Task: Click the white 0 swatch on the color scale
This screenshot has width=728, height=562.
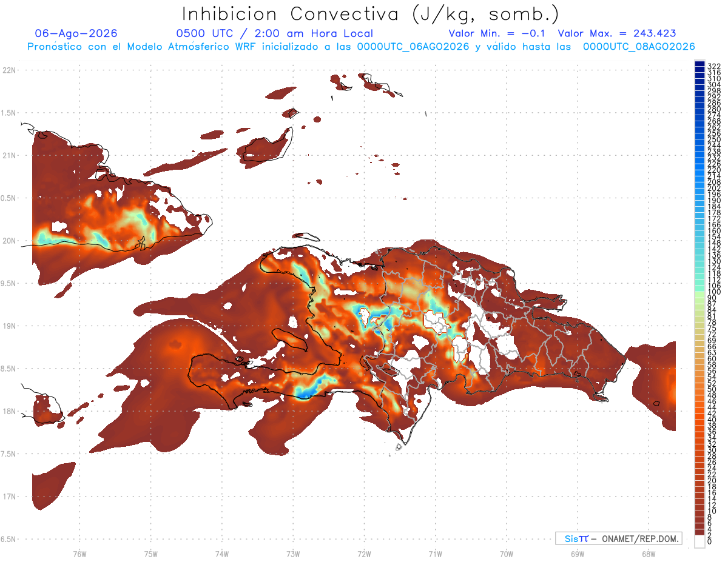Action: pyautogui.click(x=699, y=542)
